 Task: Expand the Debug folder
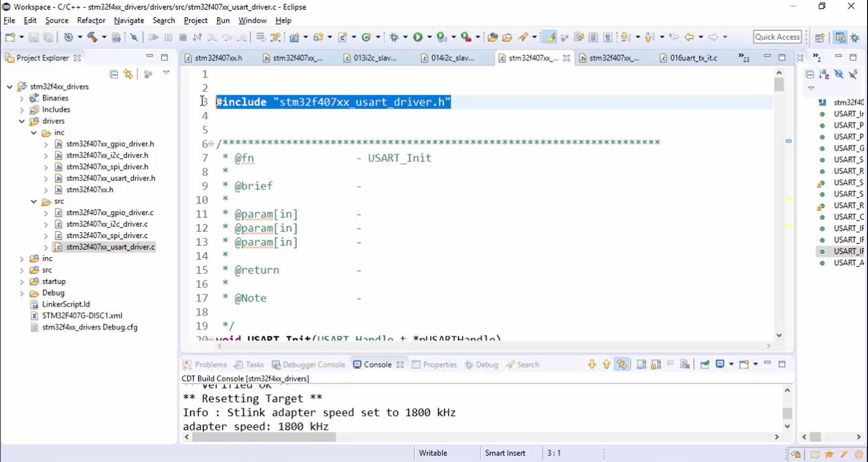pyautogui.click(x=22, y=293)
